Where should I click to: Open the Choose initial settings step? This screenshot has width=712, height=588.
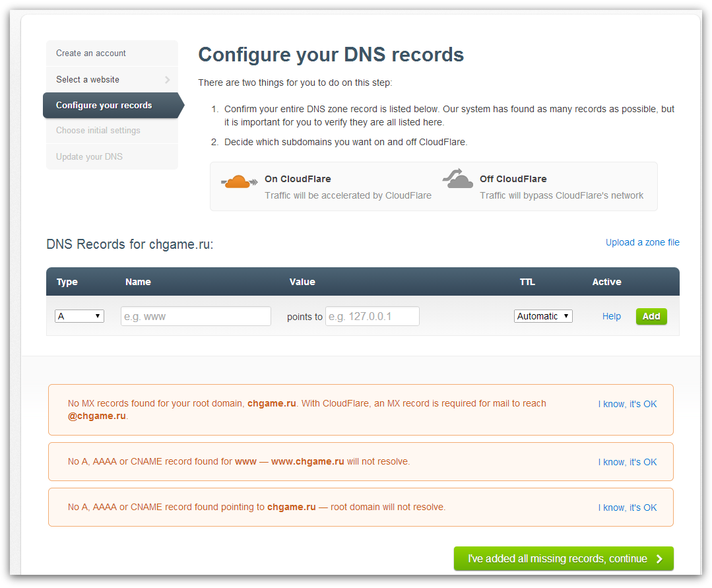tap(112, 131)
